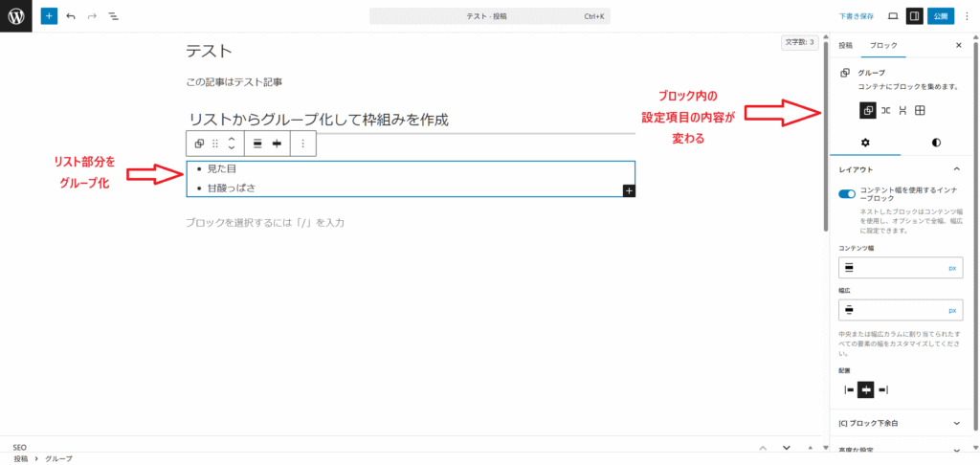Justify items center in 配置
The image size is (980, 465).
point(865,390)
